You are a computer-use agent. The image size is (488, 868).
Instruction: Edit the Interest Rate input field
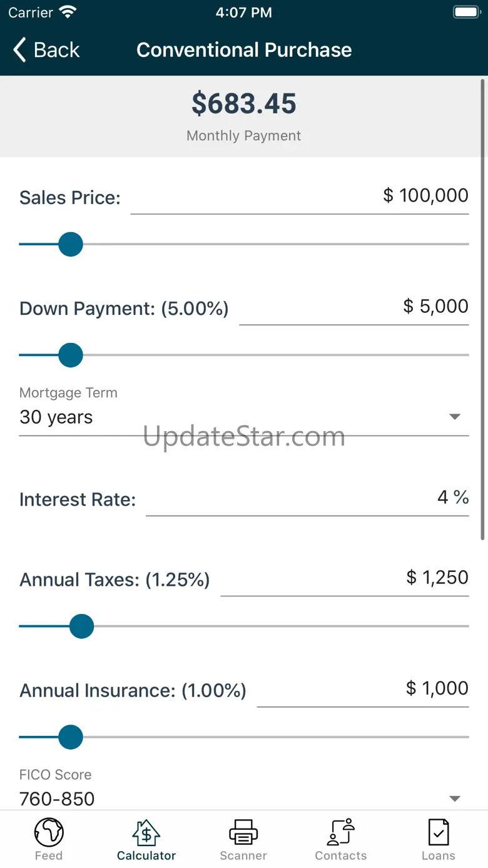[x=307, y=498]
